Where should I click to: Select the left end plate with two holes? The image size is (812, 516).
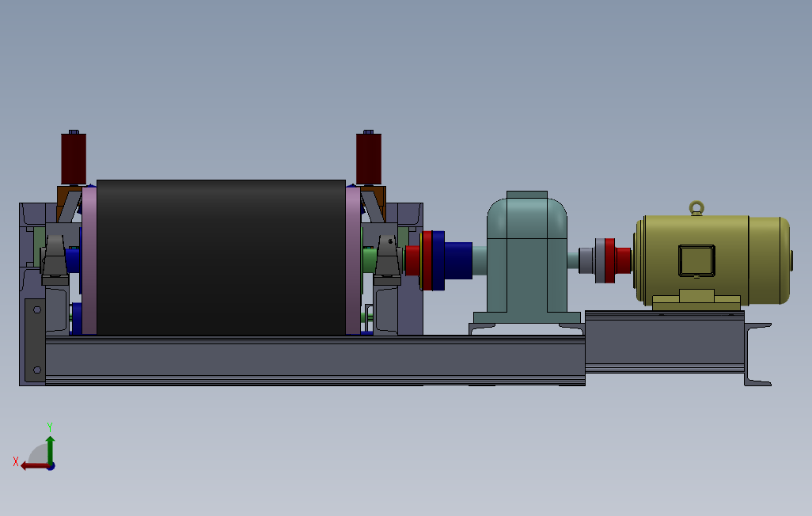coord(35,340)
